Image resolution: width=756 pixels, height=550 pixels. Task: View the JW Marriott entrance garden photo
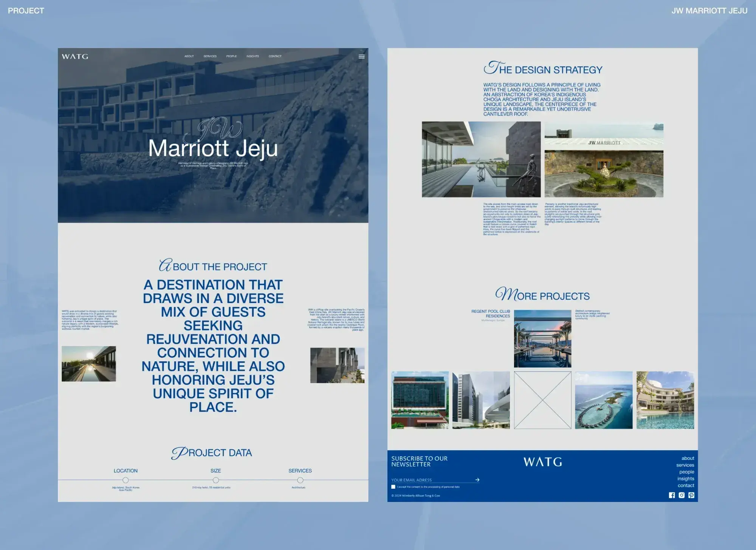(604, 159)
